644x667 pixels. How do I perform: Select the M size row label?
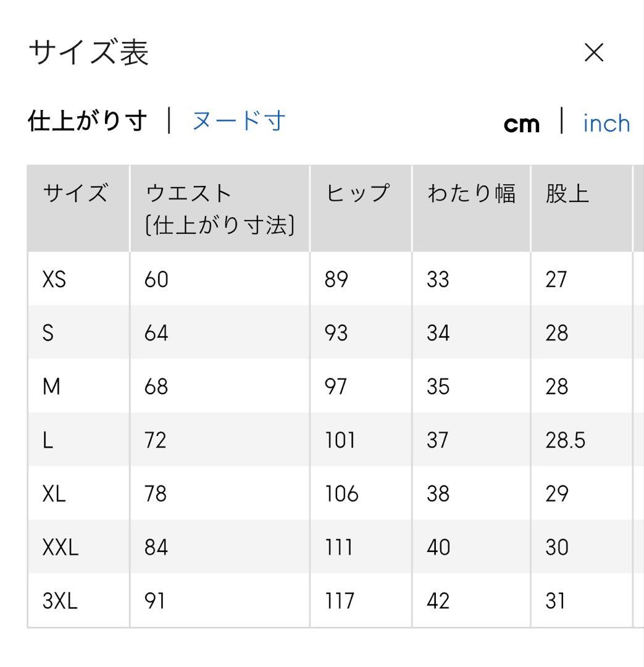[51, 387]
